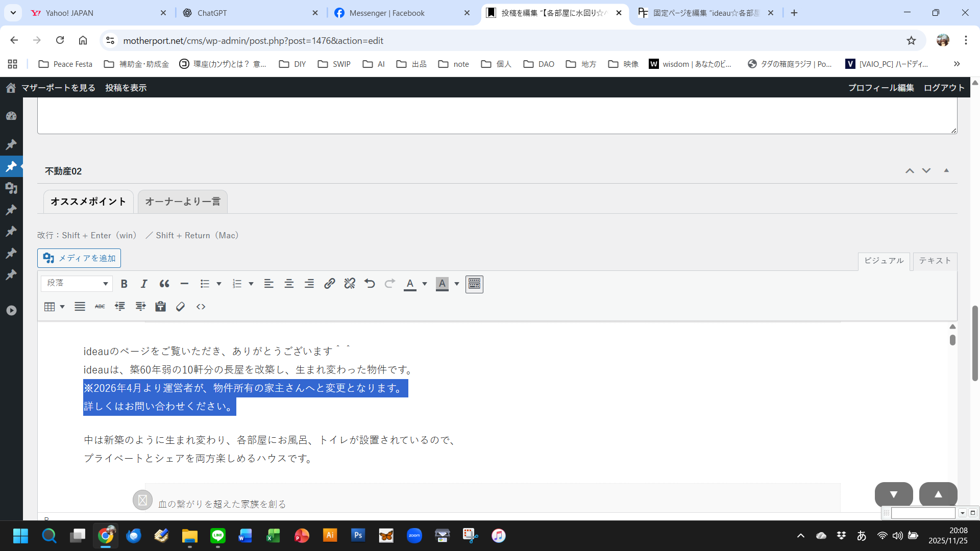Open the table insert dropdown

tap(54, 307)
